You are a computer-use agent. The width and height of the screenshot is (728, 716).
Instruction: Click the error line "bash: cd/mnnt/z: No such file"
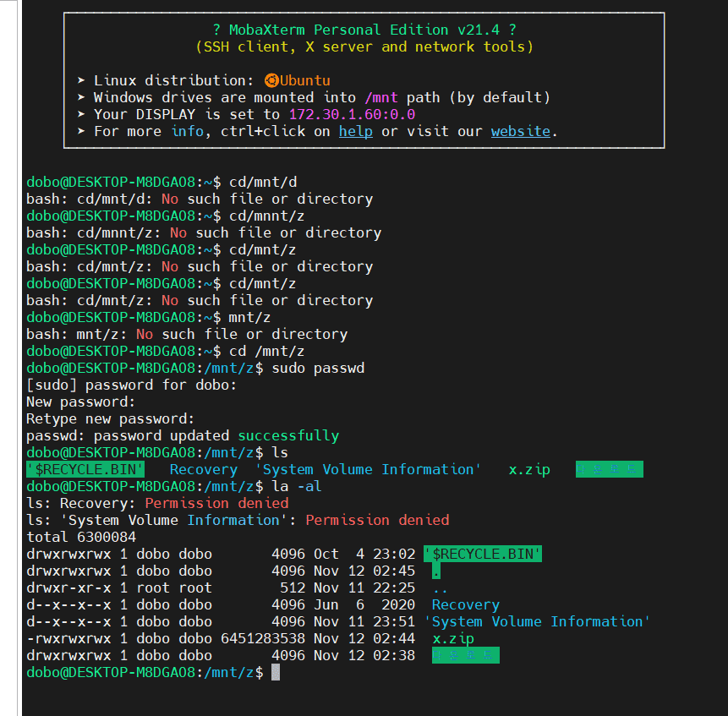204,233
